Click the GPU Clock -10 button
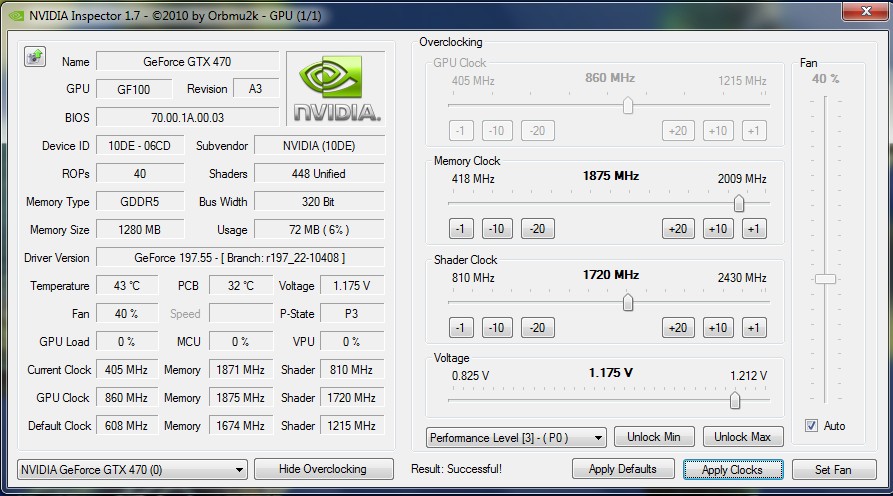 [497, 131]
